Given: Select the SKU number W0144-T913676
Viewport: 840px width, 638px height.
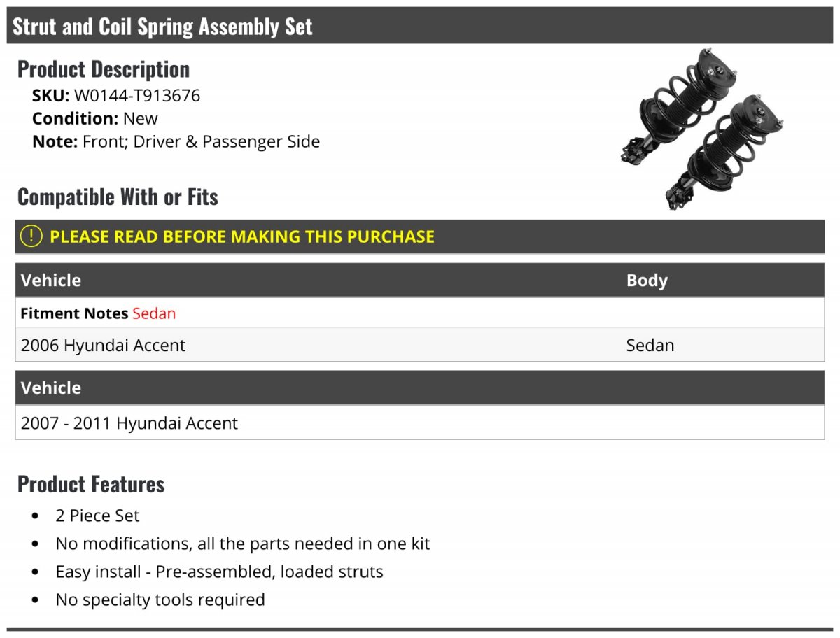Looking at the screenshot, I should tap(137, 95).
